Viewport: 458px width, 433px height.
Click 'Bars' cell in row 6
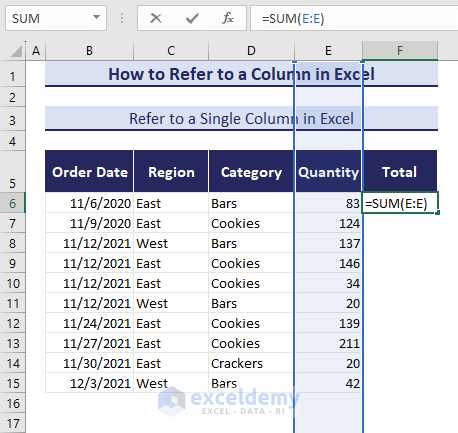251,203
